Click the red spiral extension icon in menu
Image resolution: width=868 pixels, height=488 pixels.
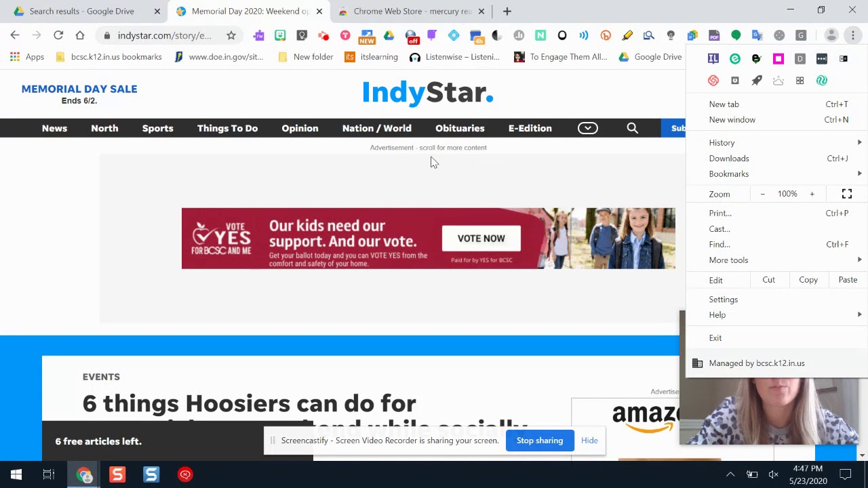pyautogui.click(x=713, y=81)
